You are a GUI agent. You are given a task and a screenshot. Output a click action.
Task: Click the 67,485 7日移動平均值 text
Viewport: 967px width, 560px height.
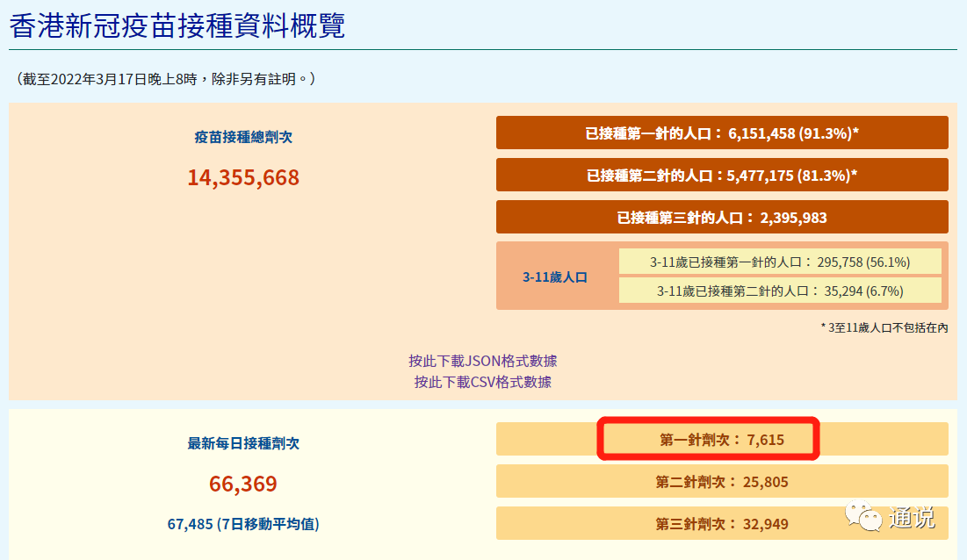coord(243,524)
